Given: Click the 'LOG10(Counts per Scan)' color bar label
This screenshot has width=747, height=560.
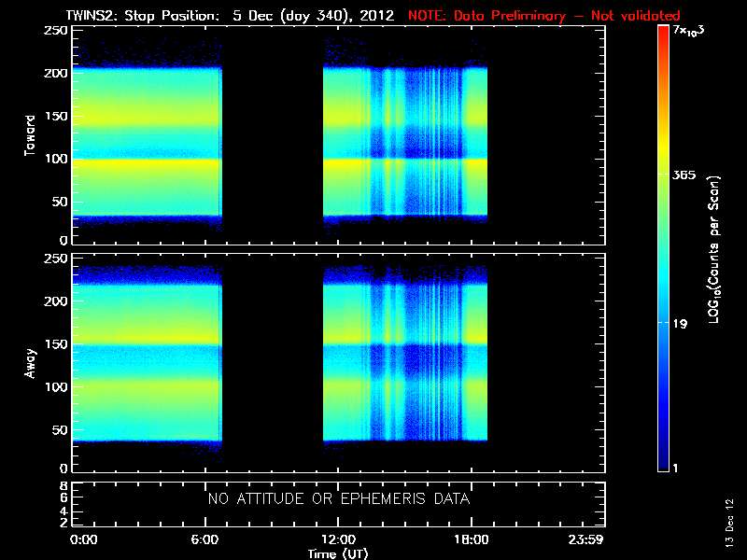Looking at the screenshot, I should click(713, 249).
